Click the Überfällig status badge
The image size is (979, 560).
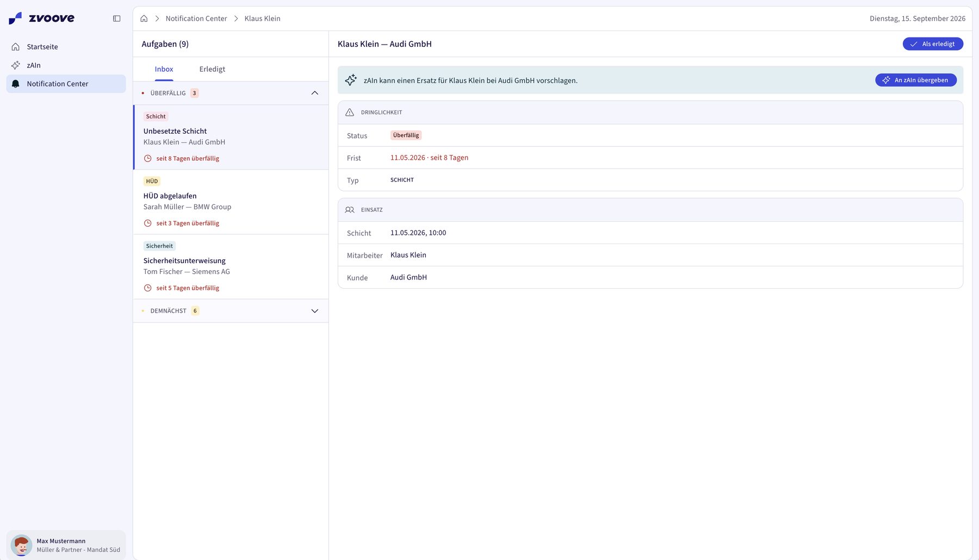(406, 135)
